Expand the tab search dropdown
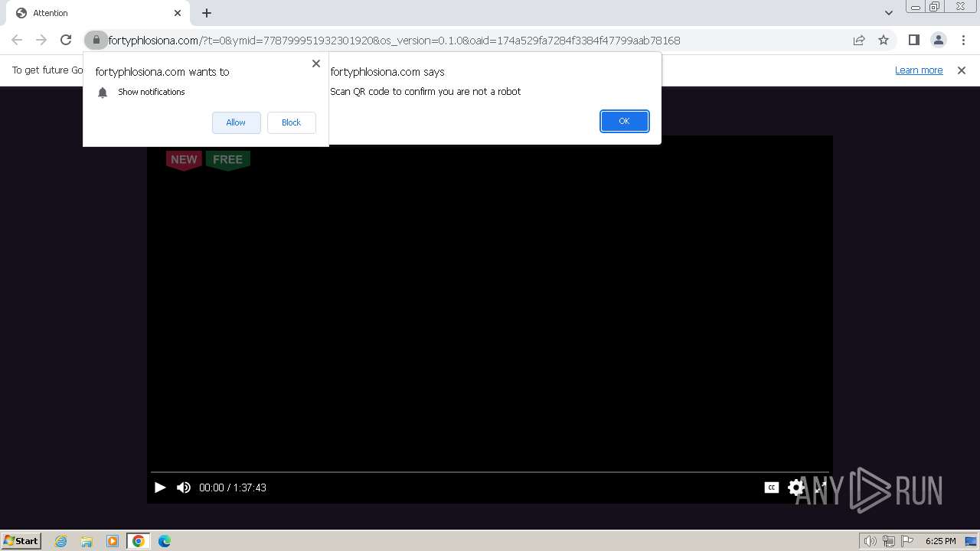The height and width of the screenshot is (551, 980). point(888,13)
